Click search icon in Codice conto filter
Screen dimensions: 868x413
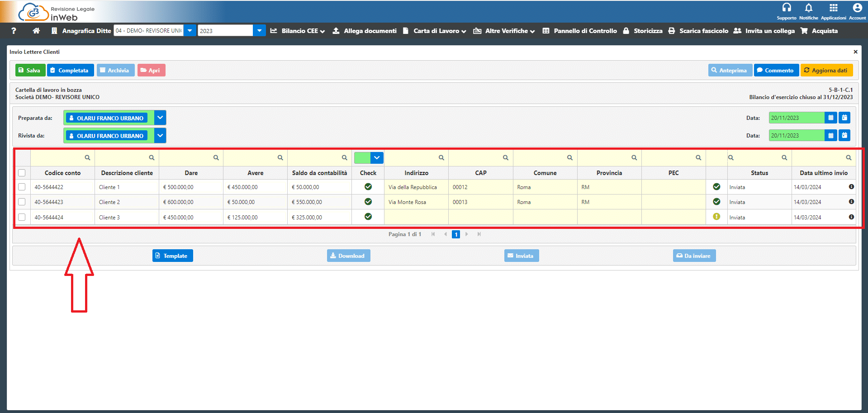(x=87, y=158)
